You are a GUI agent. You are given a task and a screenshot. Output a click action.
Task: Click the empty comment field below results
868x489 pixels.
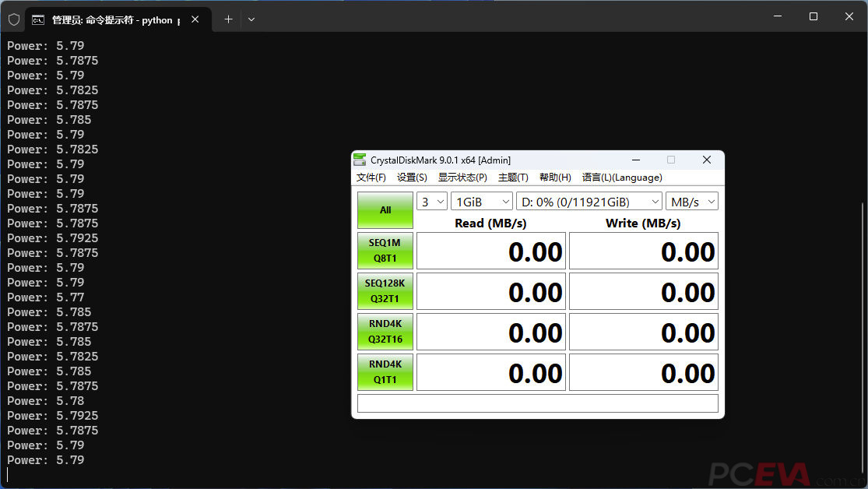point(537,403)
